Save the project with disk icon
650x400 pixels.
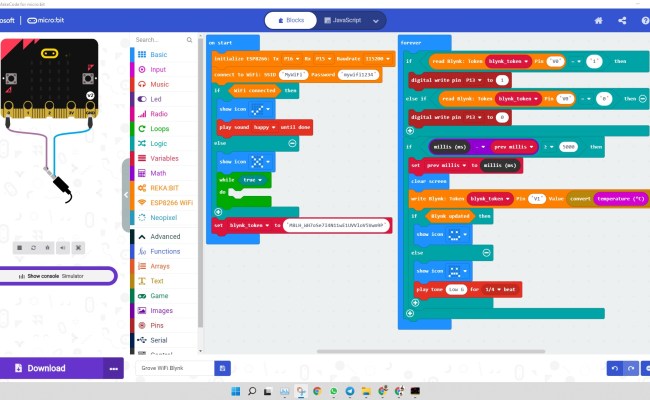point(222,368)
